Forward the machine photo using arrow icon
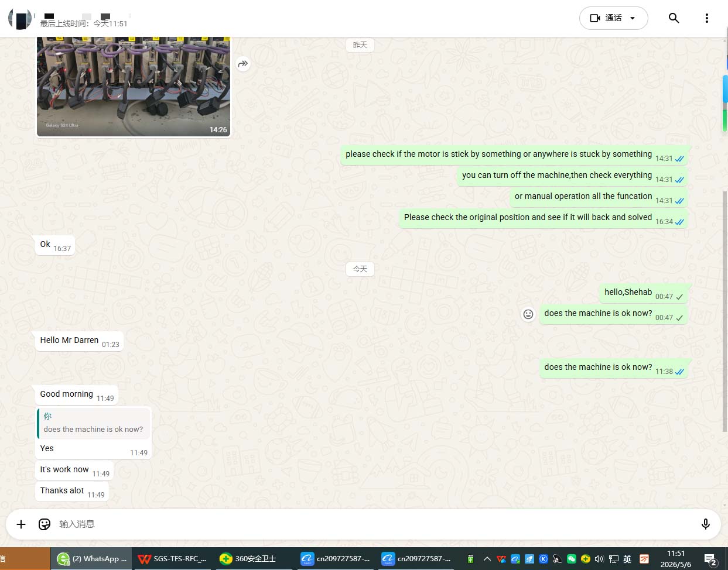 pos(243,64)
